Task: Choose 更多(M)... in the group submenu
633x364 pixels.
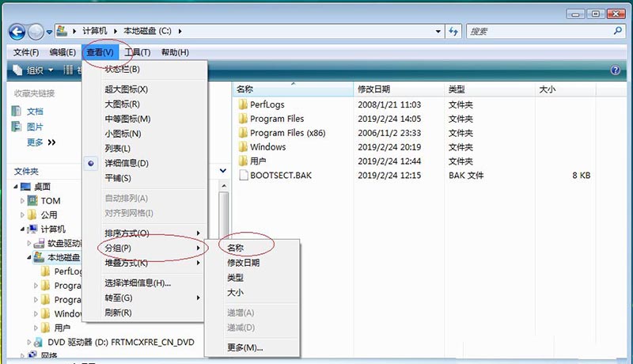Action: tap(245, 347)
